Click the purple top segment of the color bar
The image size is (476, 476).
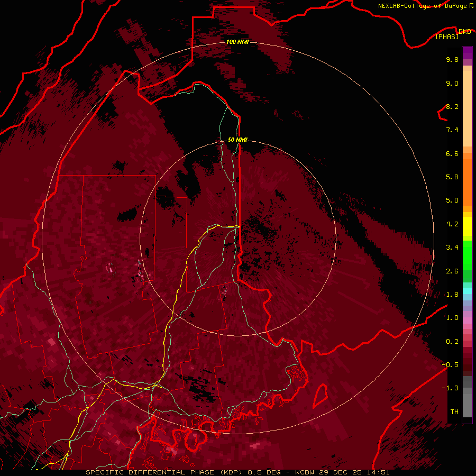click(467, 53)
